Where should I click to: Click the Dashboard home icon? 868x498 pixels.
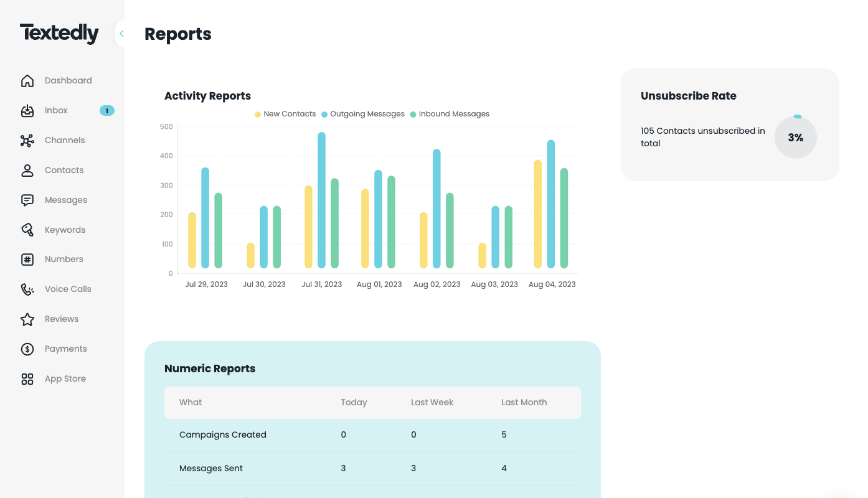27,81
